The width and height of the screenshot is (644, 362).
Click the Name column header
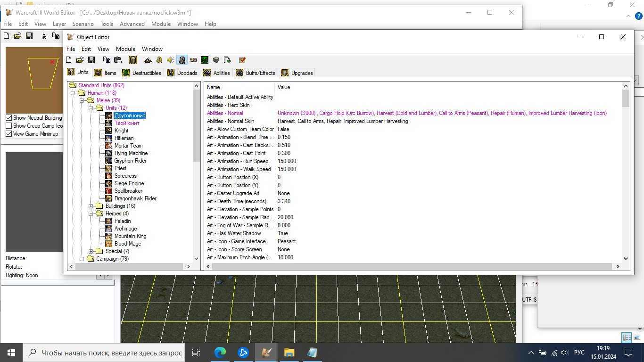point(239,87)
